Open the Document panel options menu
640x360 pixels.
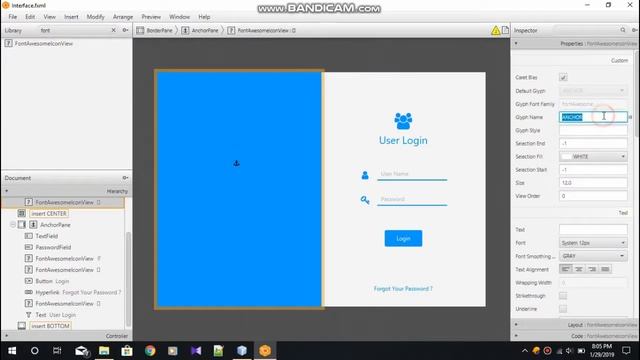[125, 178]
